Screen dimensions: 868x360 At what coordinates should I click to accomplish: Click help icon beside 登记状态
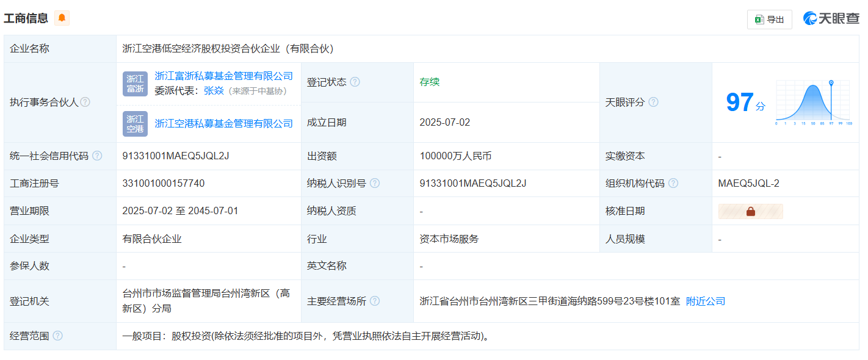pyautogui.click(x=355, y=82)
